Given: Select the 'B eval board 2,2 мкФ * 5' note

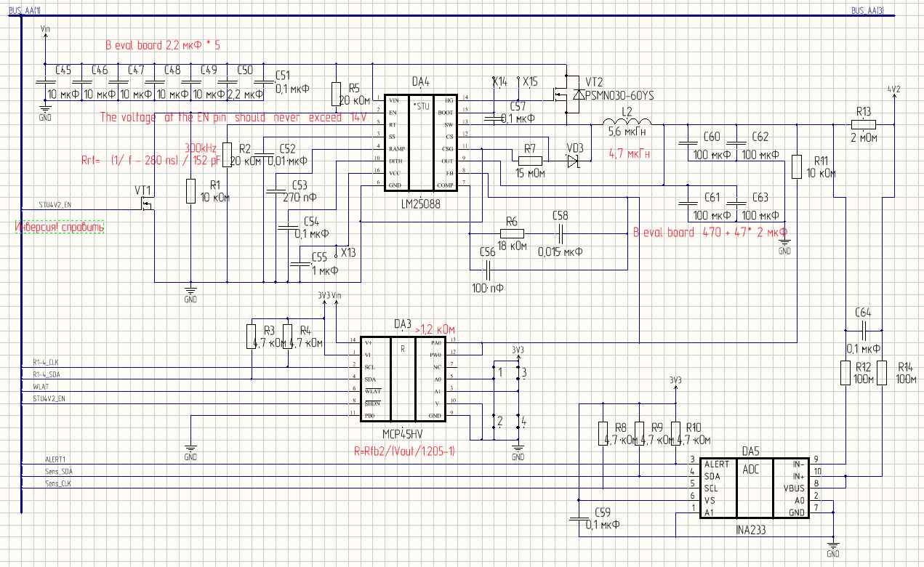Looking at the screenshot, I should (163, 45).
